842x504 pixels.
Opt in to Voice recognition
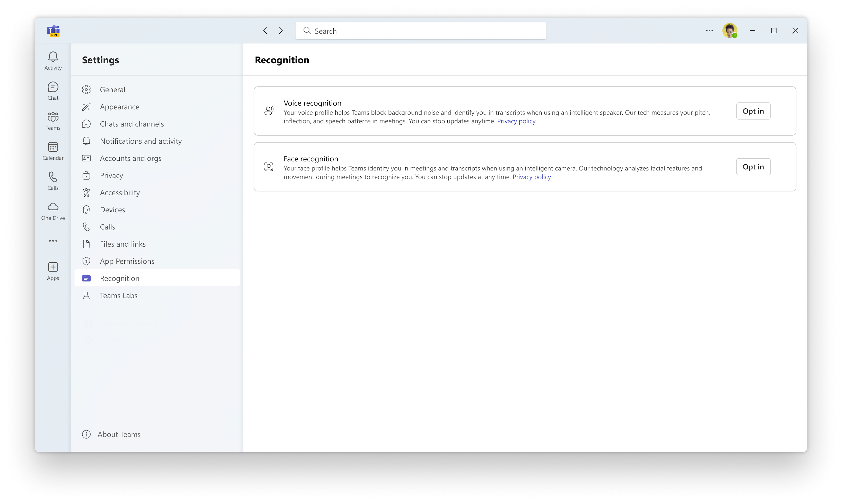pyautogui.click(x=753, y=111)
